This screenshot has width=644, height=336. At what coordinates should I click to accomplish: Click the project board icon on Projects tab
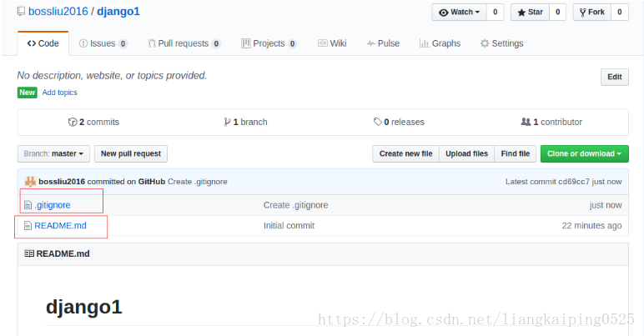click(x=245, y=43)
